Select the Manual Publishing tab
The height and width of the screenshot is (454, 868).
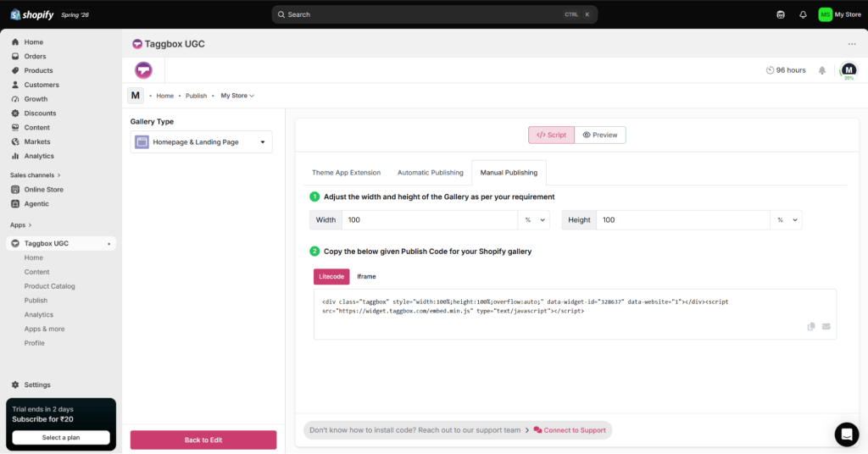(x=509, y=173)
